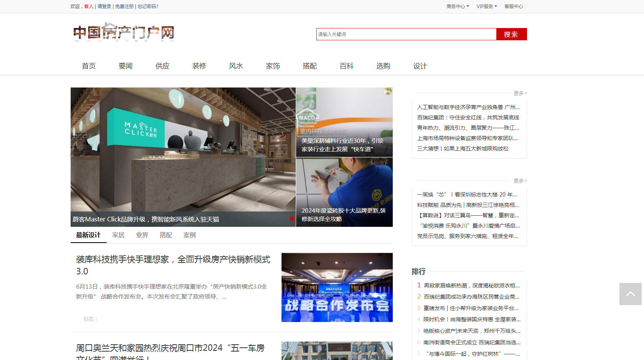Open 青年热力、潮流引力 news link
The height and width of the screenshot is (360, 644).
tap(468, 128)
